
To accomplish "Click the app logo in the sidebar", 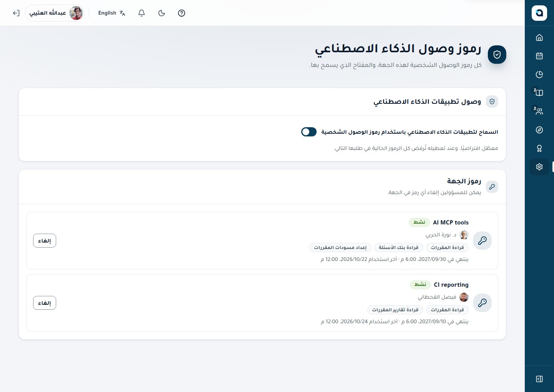I will (539, 13).
